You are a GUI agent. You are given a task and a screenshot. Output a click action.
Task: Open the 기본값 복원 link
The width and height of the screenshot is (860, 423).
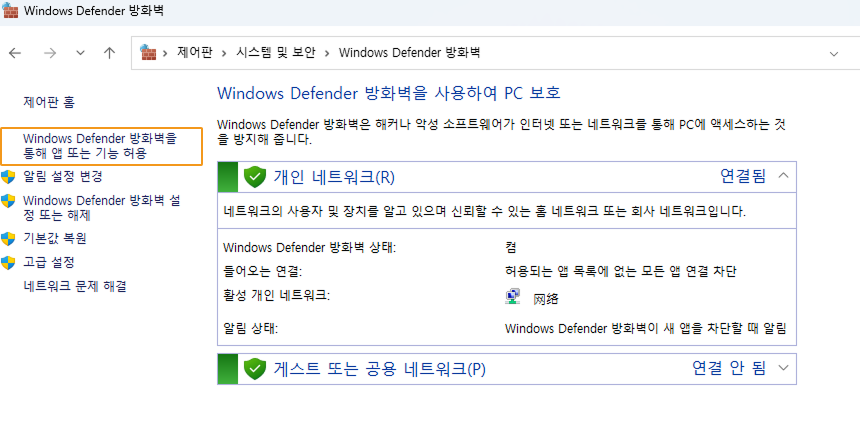point(54,238)
